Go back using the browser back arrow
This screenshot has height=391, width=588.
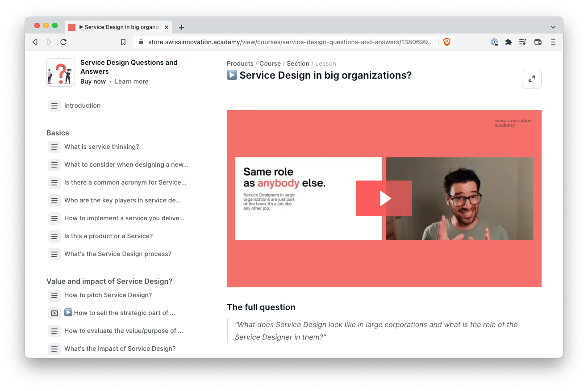click(35, 42)
